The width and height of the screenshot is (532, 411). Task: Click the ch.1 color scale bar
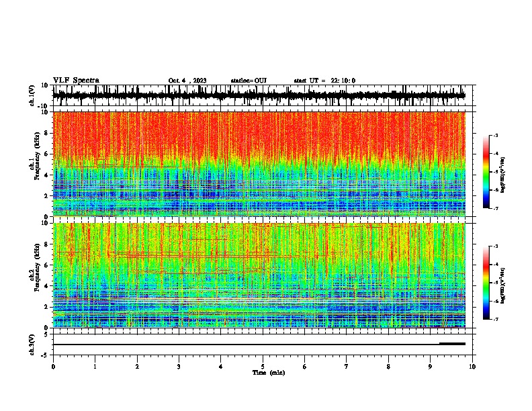(x=486, y=172)
